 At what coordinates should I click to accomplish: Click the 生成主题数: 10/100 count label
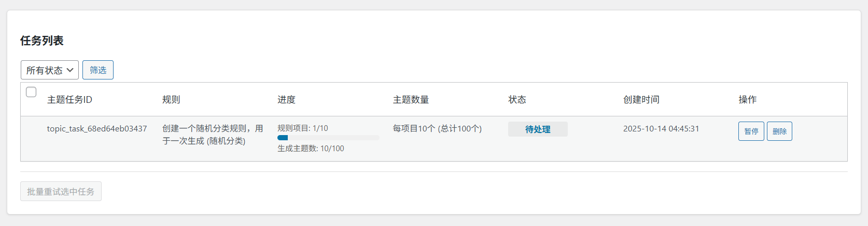[311, 149]
